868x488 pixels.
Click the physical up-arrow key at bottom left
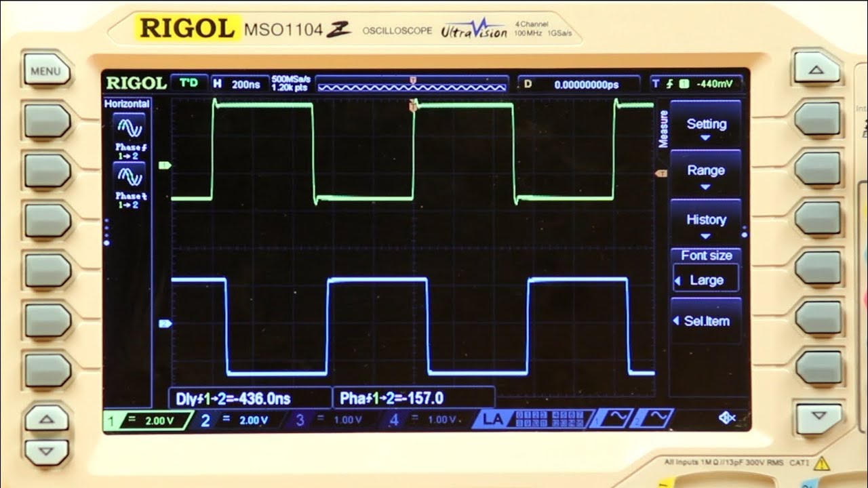[x=46, y=419]
